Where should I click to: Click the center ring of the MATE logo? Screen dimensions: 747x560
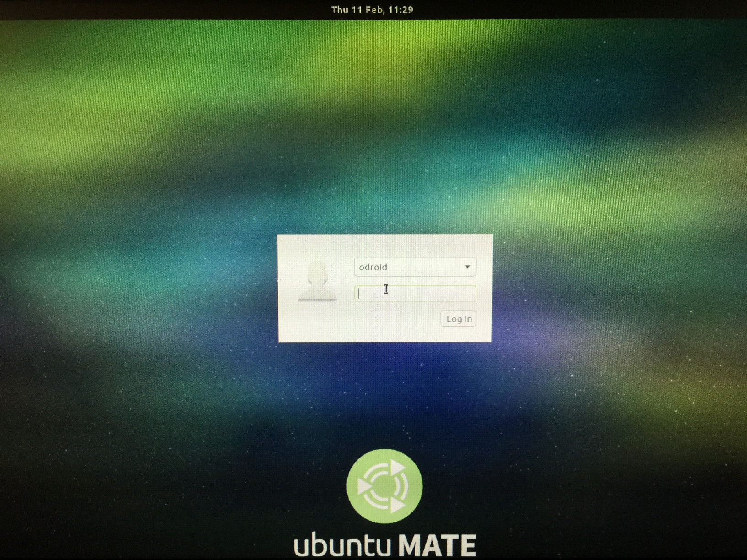[384, 486]
